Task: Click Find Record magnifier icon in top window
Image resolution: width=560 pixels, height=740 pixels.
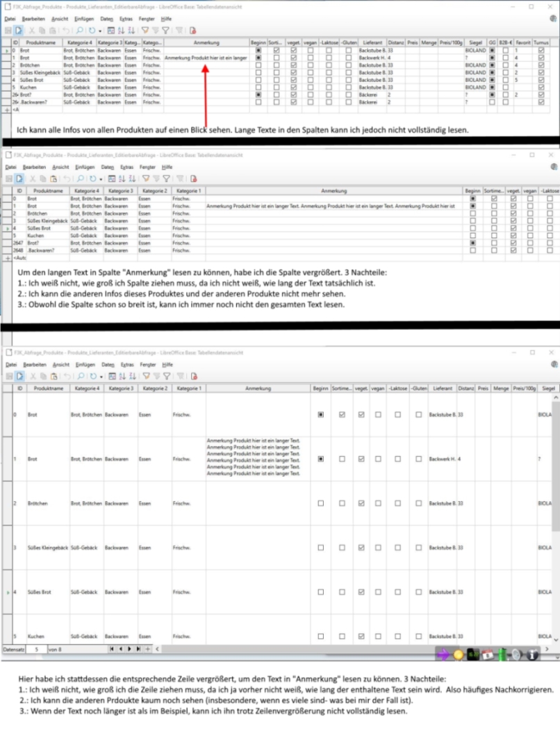Action: [81, 31]
